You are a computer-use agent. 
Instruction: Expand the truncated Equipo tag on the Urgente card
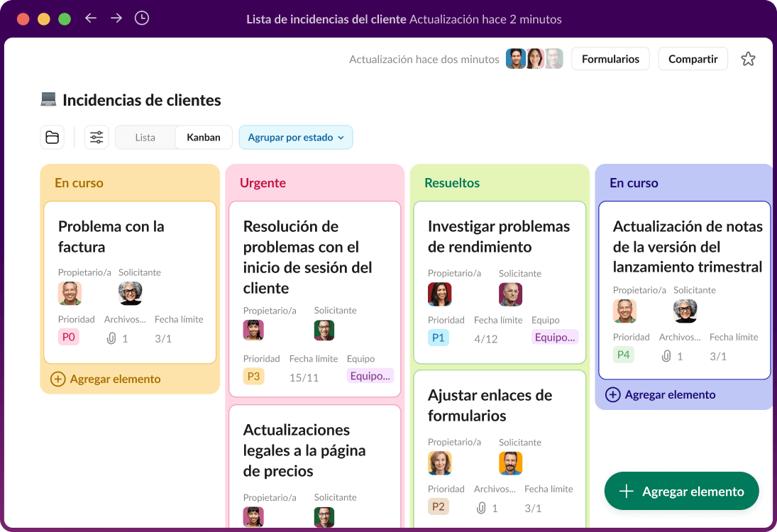pyautogui.click(x=370, y=375)
